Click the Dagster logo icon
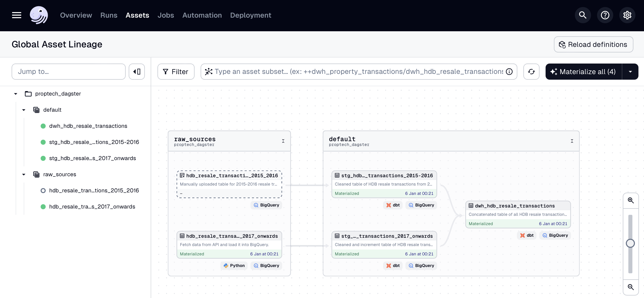The image size is (644, 298). coord(39,15)
